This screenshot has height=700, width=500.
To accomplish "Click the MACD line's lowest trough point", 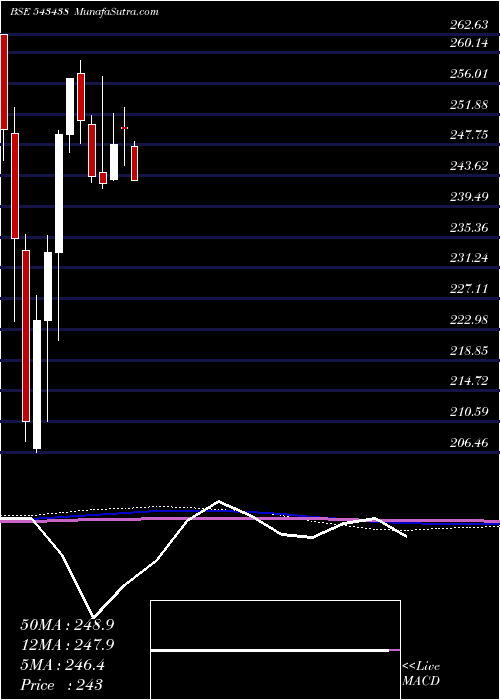I will pos(94,617).
